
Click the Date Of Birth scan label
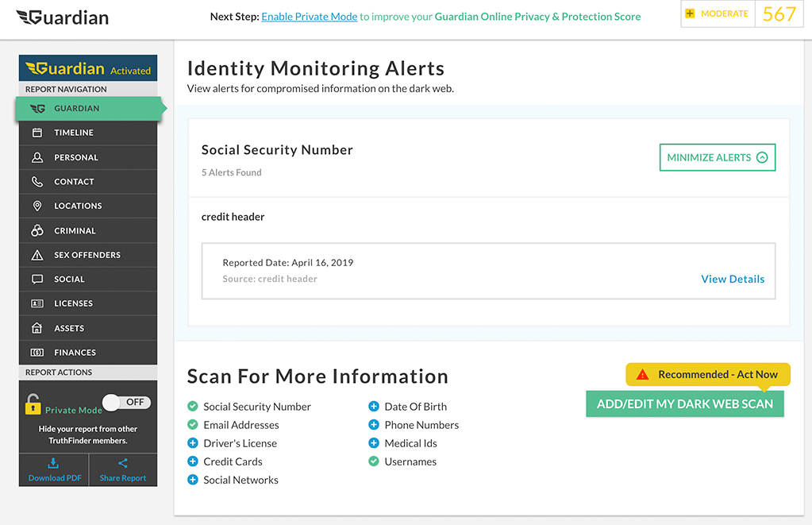pos(416,407)
